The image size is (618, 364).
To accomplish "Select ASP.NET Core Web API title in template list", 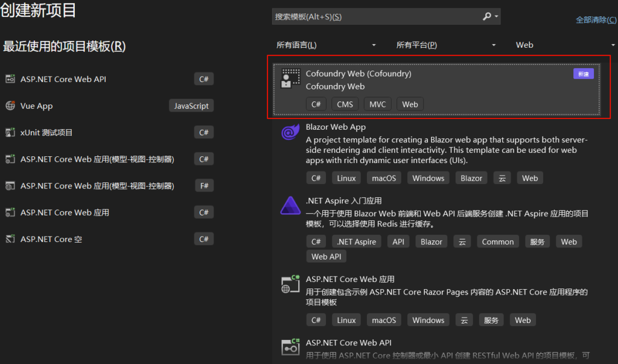I will point(349,343).
